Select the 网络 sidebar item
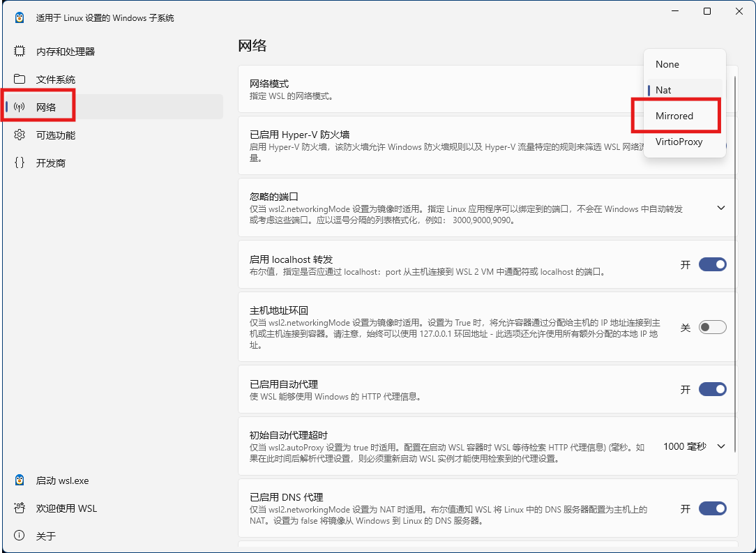The image size is (756, 553). click(114, 107)
